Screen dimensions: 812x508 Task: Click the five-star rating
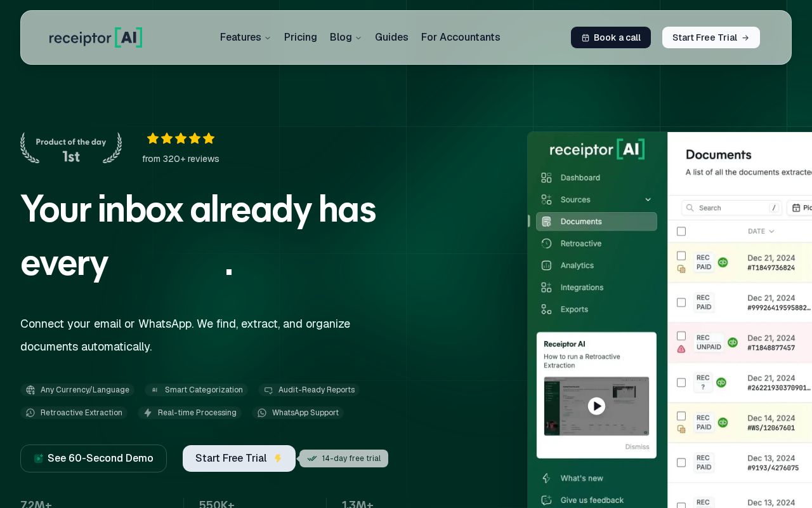click(181, 138)
